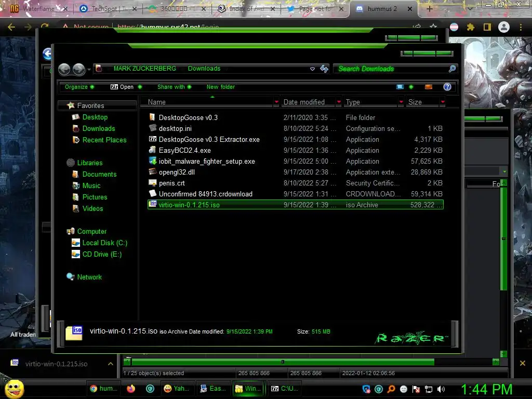
Task: Open the Share with menu
Action: coord(175,87)
